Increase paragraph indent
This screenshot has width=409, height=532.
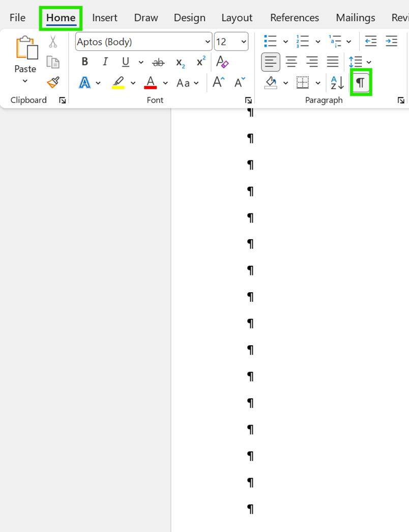pyautogui.click(x=391, y=41)
